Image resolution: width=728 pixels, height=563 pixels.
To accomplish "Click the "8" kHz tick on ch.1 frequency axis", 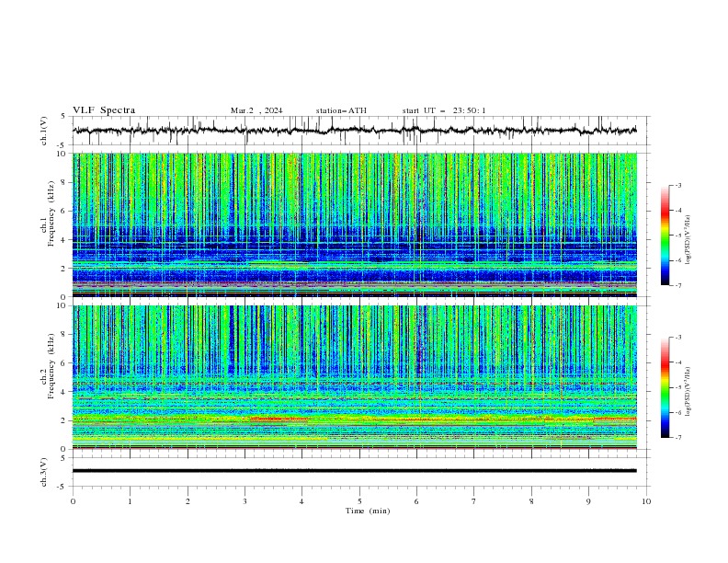I will 64,182.
